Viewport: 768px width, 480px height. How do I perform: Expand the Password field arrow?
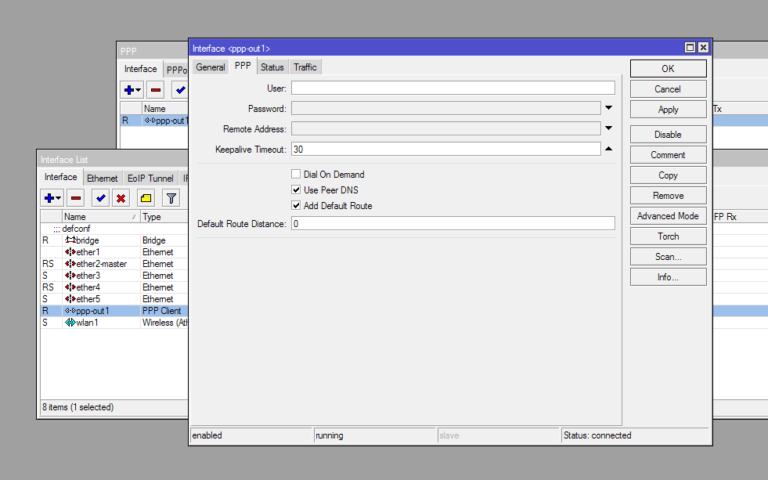click(608, 108)
